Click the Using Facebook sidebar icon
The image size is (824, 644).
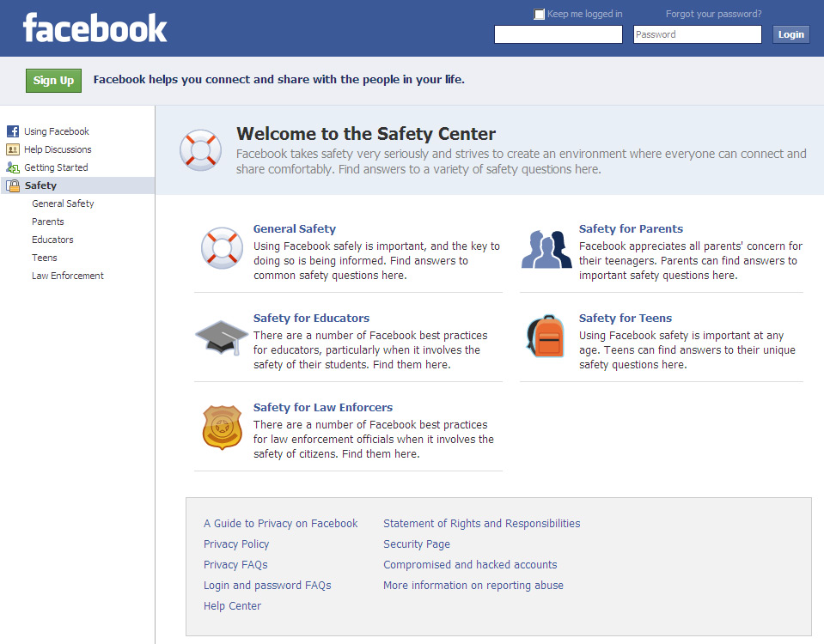(13, 131)
